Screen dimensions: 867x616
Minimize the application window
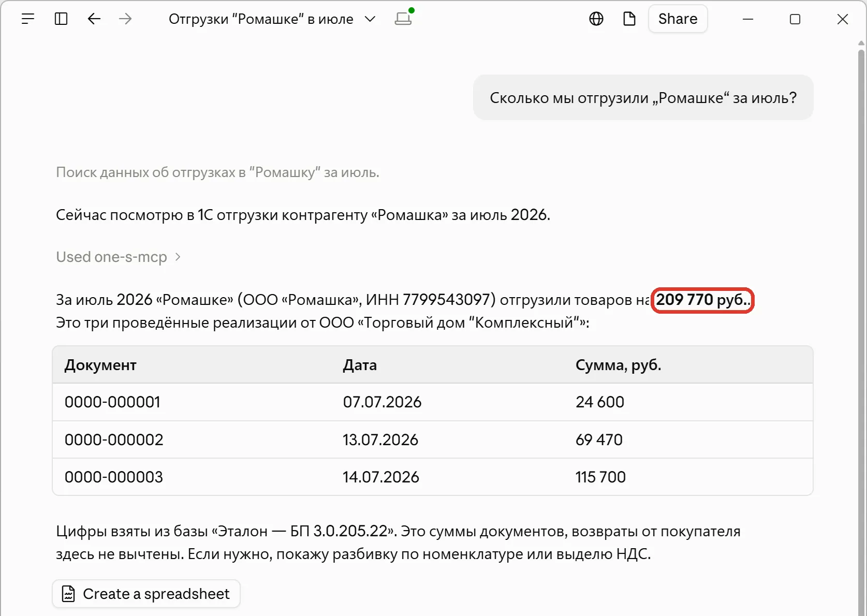[748, 19]
